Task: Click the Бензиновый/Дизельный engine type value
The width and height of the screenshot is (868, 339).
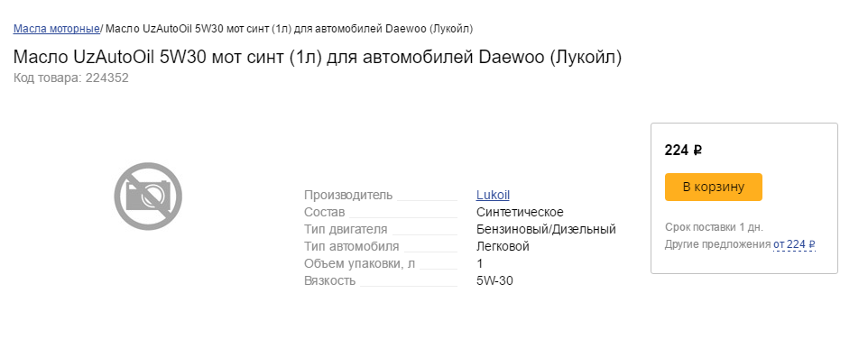Action: (546, 229)
